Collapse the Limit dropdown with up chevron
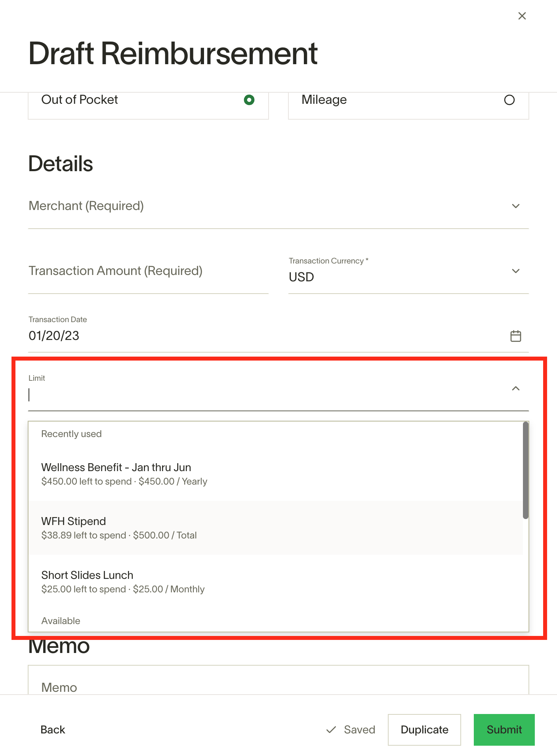Screen dimensions: 557x756 (515, 388)
